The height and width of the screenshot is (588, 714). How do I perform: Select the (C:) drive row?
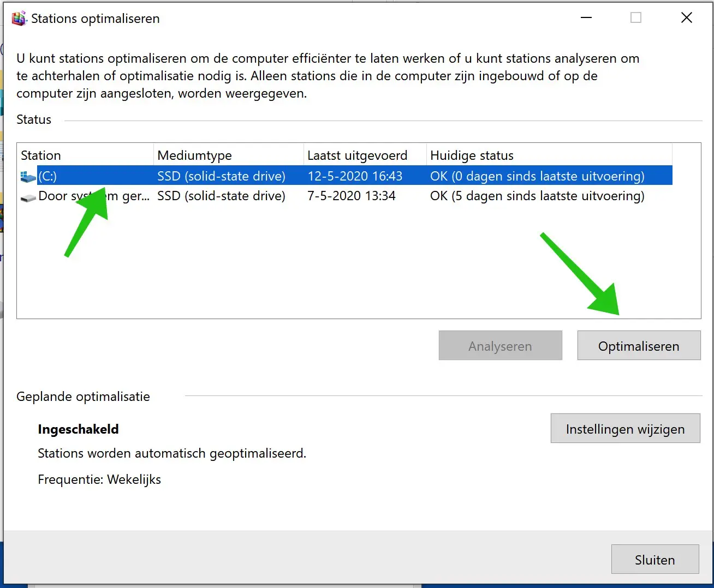coord(346,176)
